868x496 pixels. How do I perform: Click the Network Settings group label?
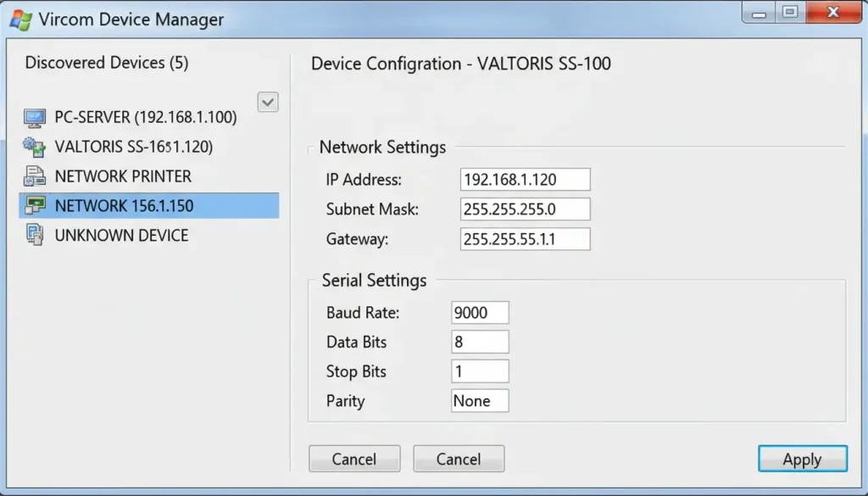coord(382,148)
